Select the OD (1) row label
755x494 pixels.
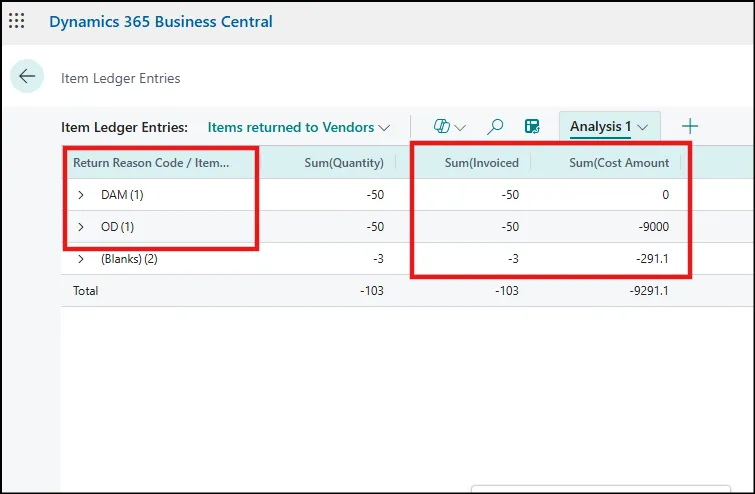tap(117, 227)
